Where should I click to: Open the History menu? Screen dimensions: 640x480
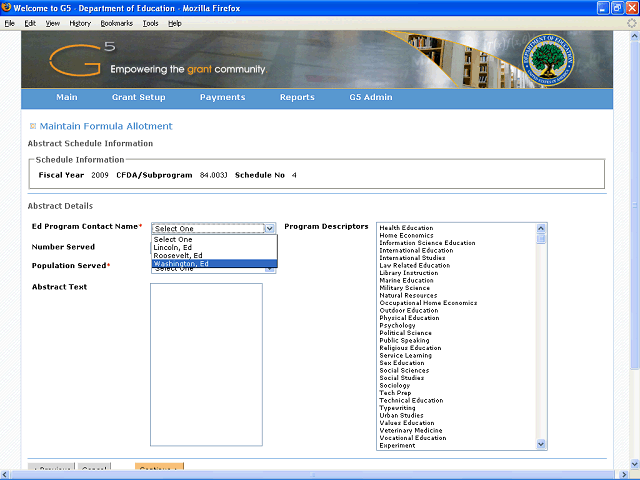[80, 22]
